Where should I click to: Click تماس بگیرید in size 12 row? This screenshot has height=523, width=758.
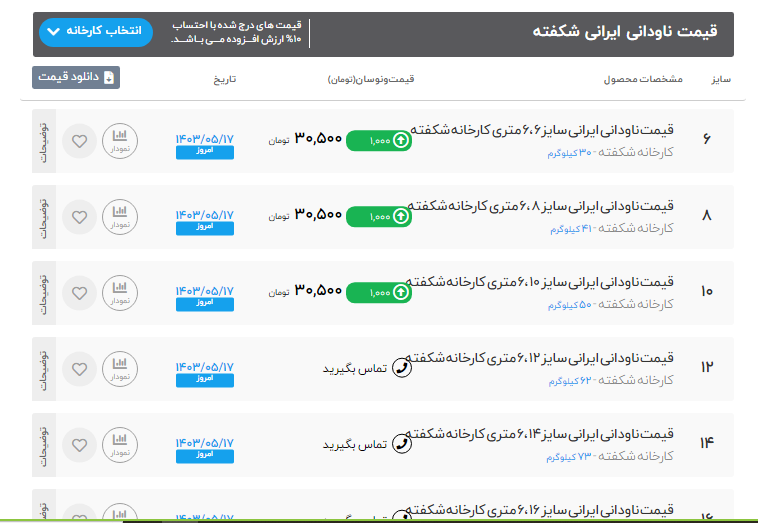354,369
